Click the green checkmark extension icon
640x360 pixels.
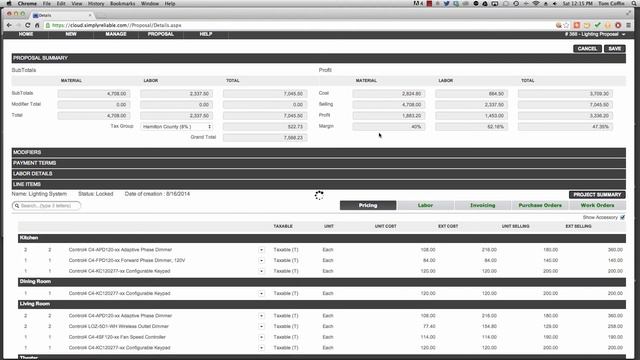598,25
